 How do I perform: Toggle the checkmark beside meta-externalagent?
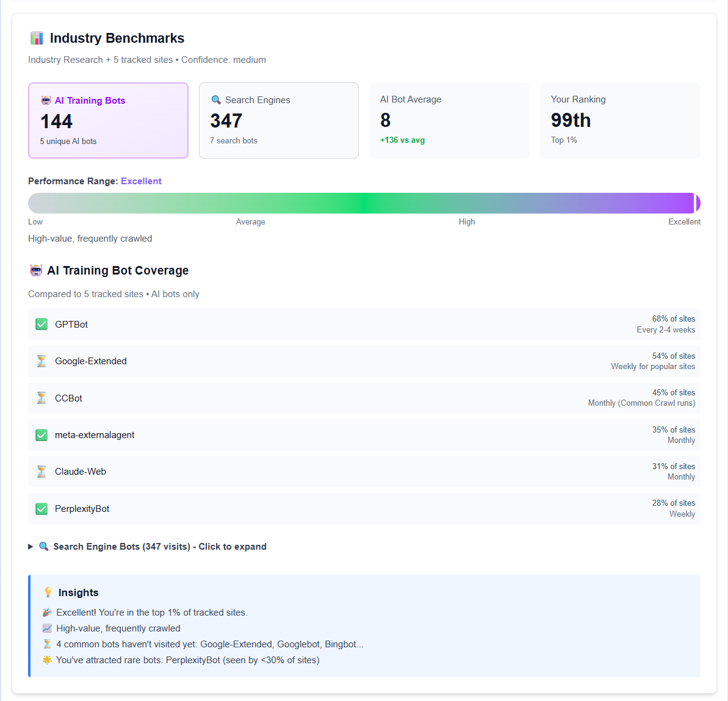click(x=41, y=435)
